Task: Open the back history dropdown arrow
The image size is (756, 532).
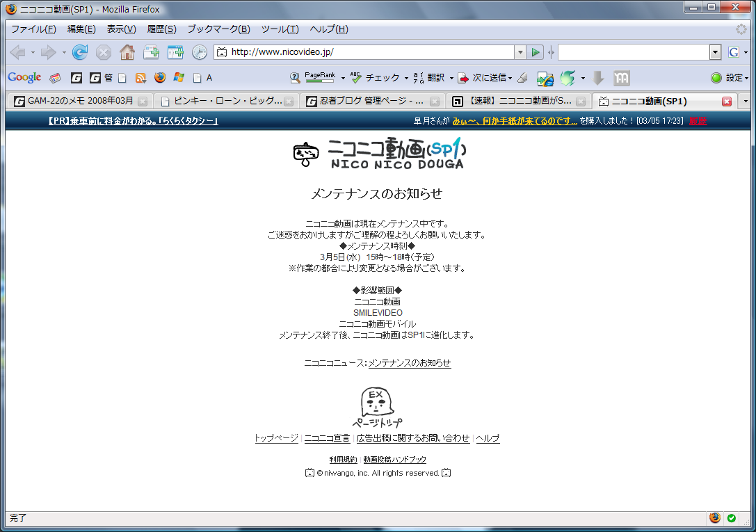Action: tap(33, 52)
